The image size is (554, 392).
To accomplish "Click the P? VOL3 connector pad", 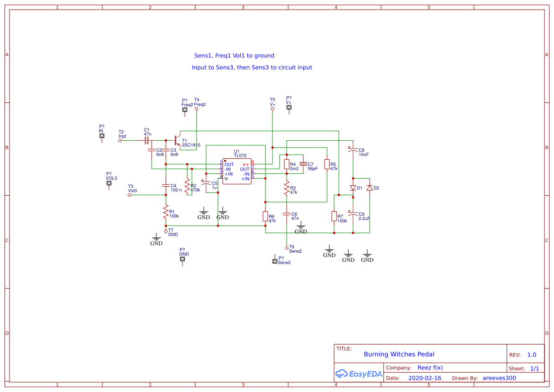I will pos(109,183).
